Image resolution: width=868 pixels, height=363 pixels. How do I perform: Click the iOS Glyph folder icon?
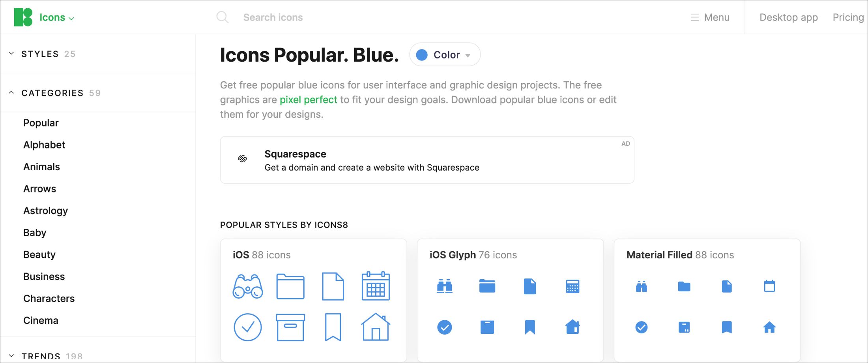coord(487,286)
